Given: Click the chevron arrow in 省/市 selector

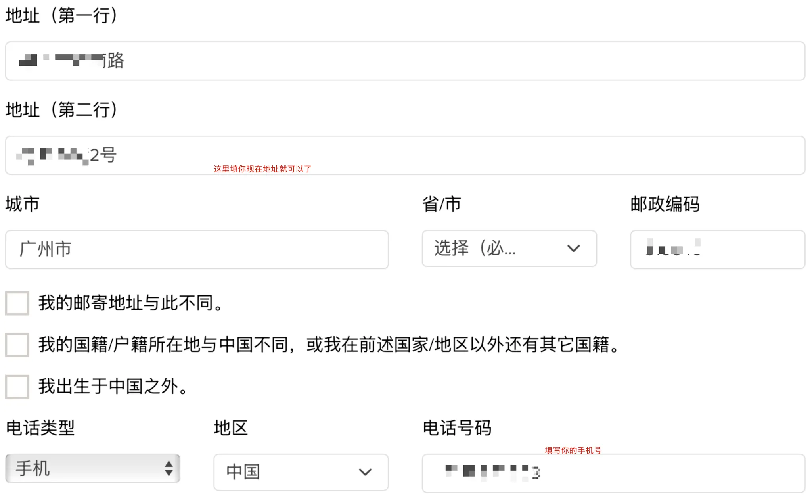Looking at the screenshot, I should pyautogui.click(x=573, y=249).
